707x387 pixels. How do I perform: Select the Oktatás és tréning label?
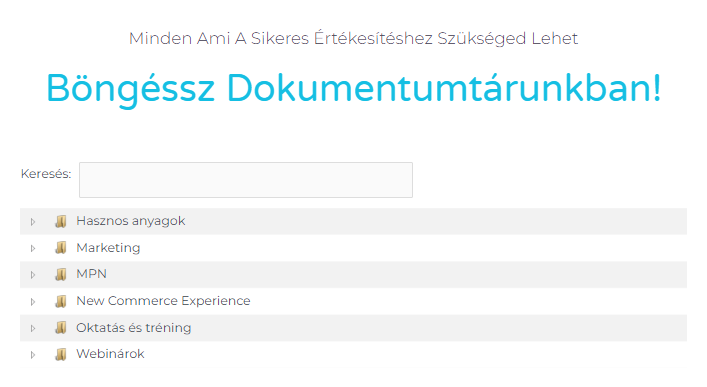[133, 327]
